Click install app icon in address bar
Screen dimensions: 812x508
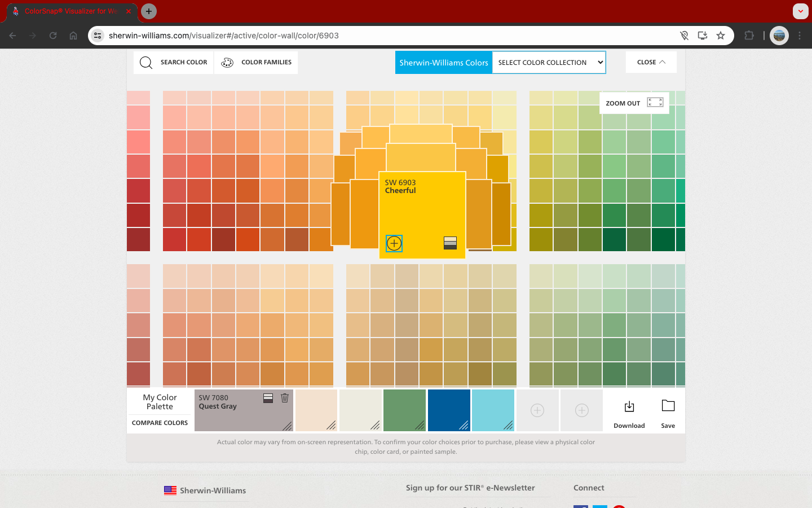tap(703, 36)
